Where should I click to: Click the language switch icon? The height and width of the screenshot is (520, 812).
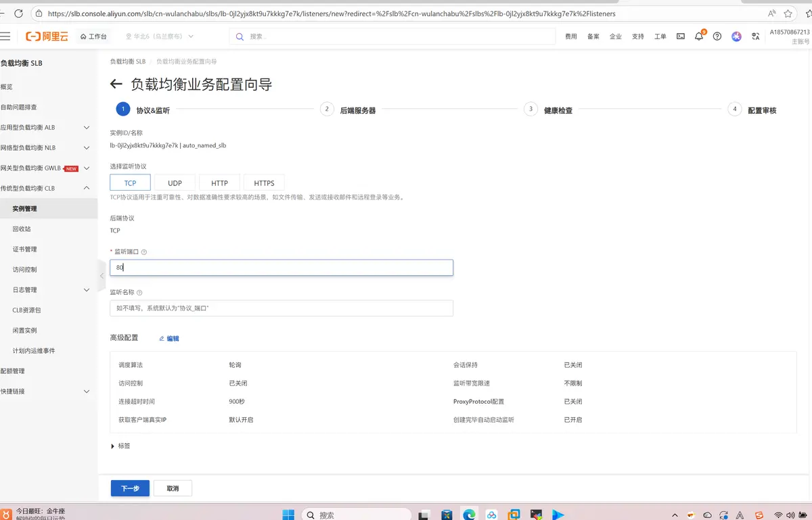pyautogui.click(x=755, y=37)
